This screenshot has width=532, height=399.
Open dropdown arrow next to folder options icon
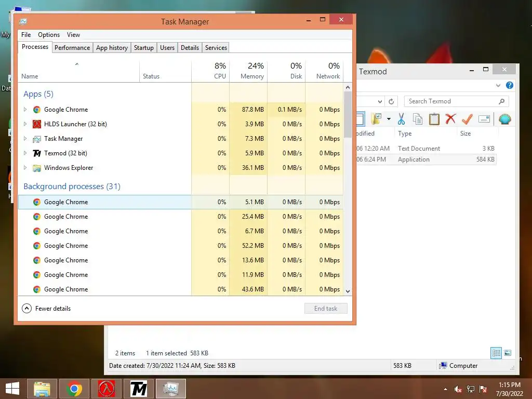[x=389, y=119]
